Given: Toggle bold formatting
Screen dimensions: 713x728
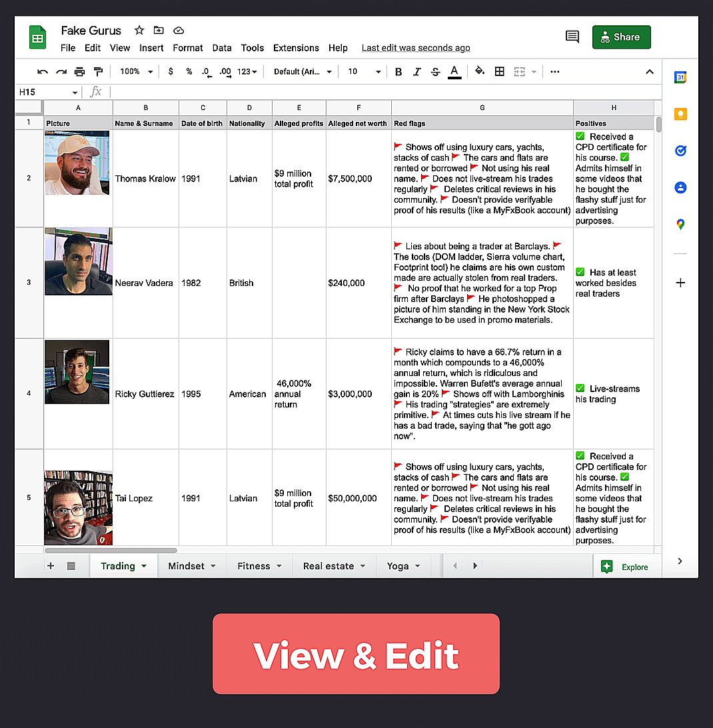Looking at the screenshot, I should point(398,71).
